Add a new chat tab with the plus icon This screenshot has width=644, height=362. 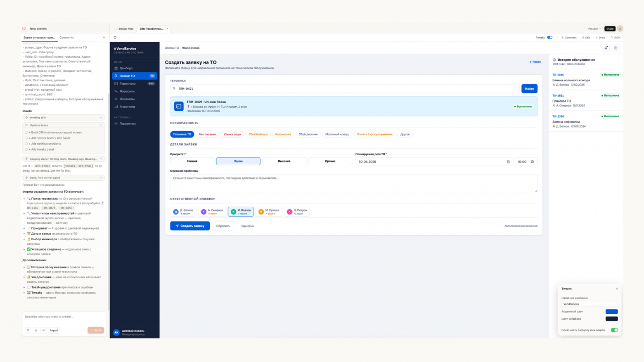coord(104,38)
